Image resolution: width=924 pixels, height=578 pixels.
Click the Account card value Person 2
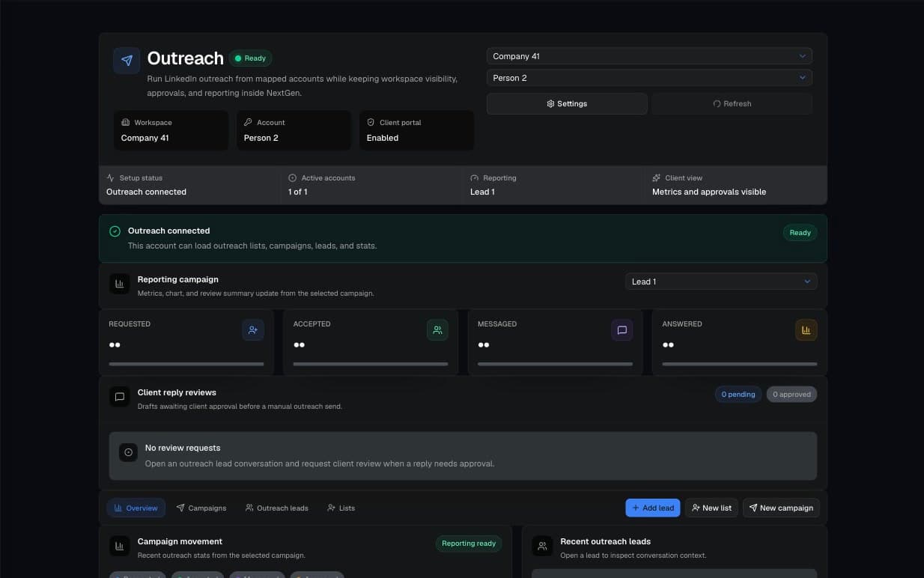[x=261, y=138]
